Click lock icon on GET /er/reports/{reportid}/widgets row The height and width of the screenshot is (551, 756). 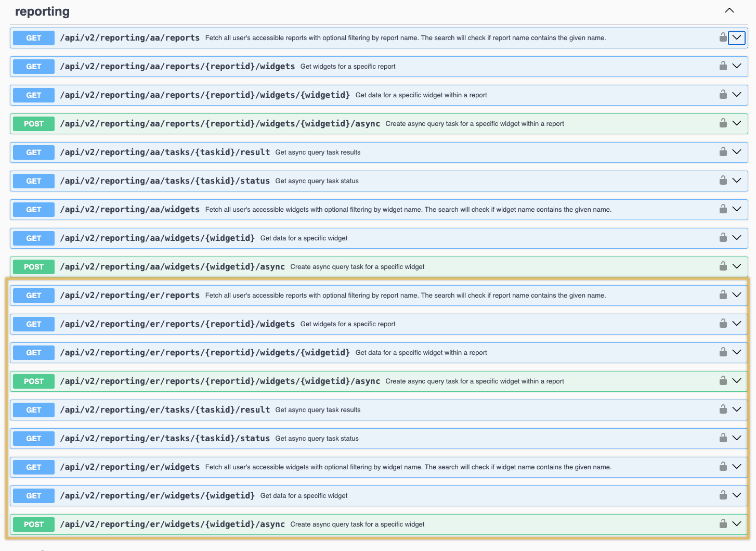coord(723,324)
